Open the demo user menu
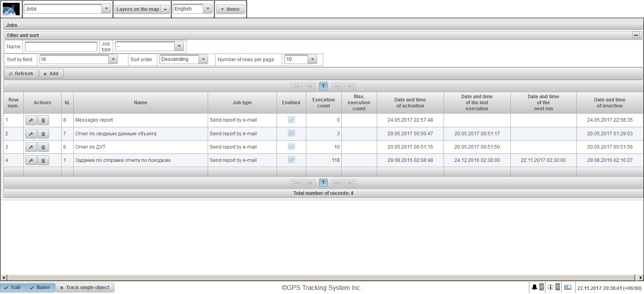Screen dimensions: 644x294 coord(230,9)
